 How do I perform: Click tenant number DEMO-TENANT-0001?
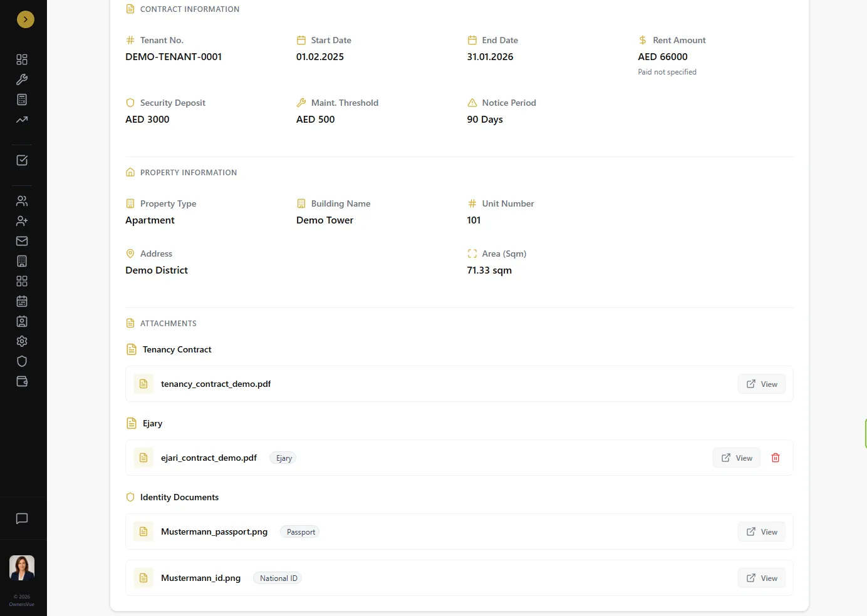click(x=174, y=56)
